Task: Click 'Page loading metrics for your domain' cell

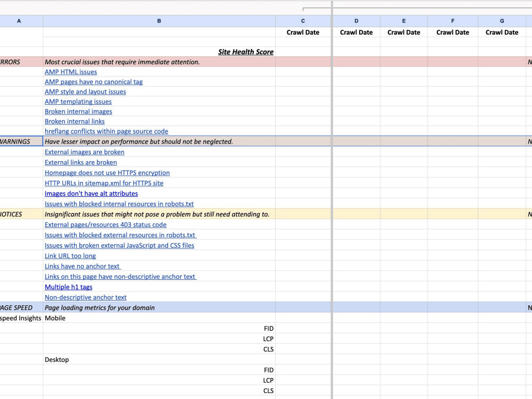Action: [x=159, y=307]
